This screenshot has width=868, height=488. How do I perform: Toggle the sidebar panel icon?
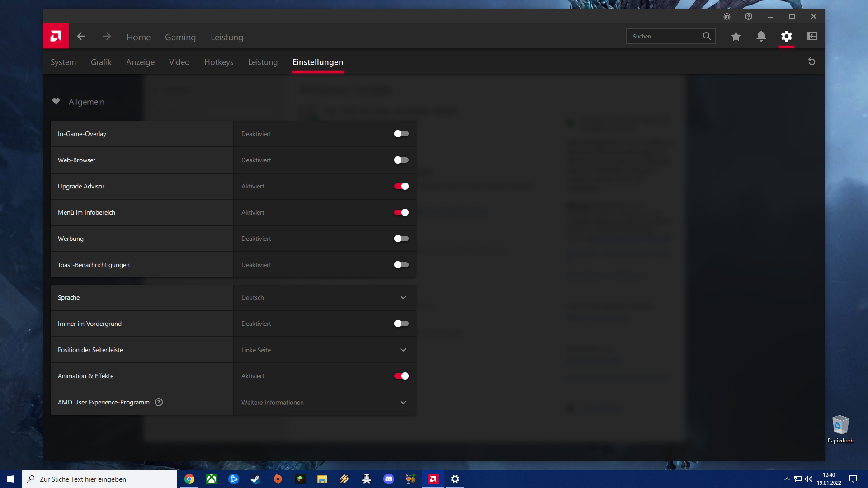coord(811,36)
